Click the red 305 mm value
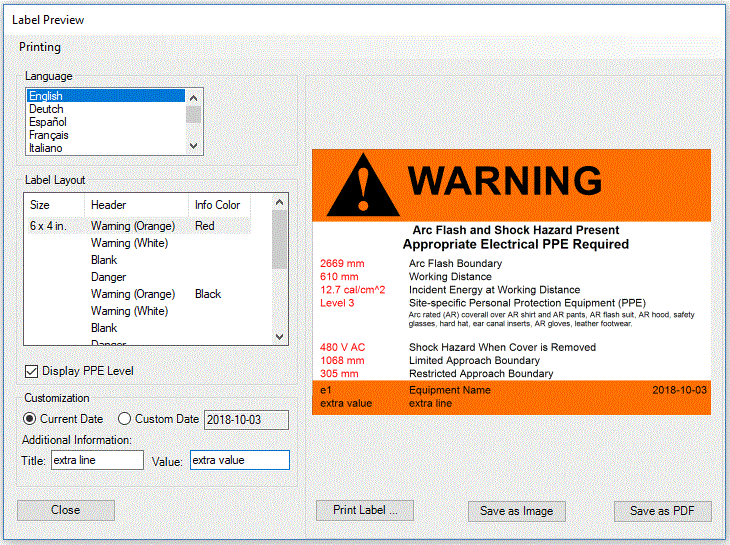Screen dimensions: 730x545 [339, 374]
